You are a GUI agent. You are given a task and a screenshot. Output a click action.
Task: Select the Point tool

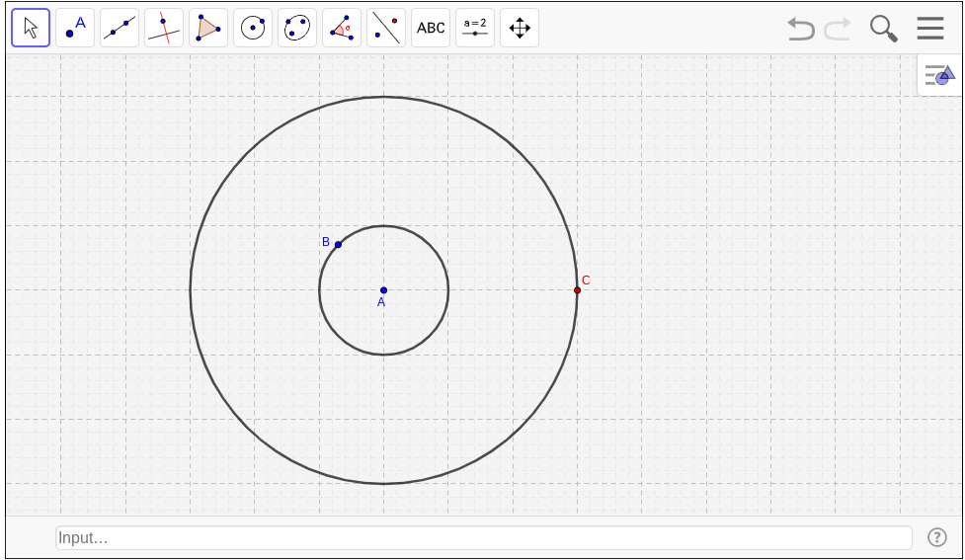(75, 28)
